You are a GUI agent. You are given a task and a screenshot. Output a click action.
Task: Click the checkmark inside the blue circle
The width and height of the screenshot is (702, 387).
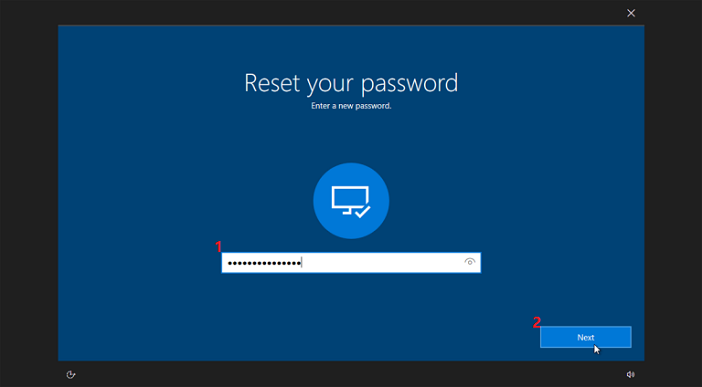tap(362, 211)
